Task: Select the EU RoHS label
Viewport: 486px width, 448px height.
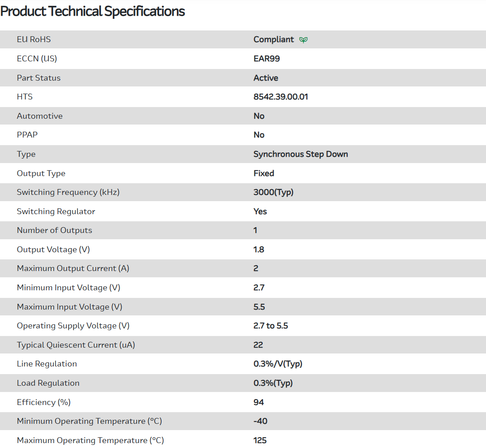Action: coord(34,39)
